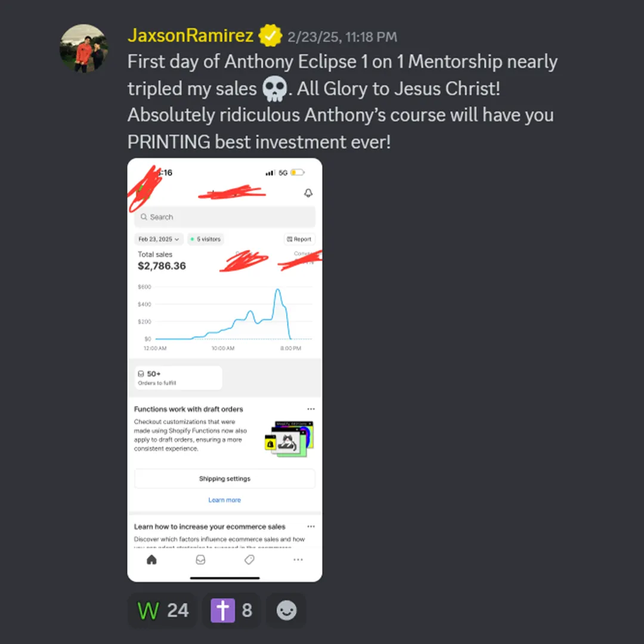
Task: Click the gold verified badge
Action: [x=270, y=36]
